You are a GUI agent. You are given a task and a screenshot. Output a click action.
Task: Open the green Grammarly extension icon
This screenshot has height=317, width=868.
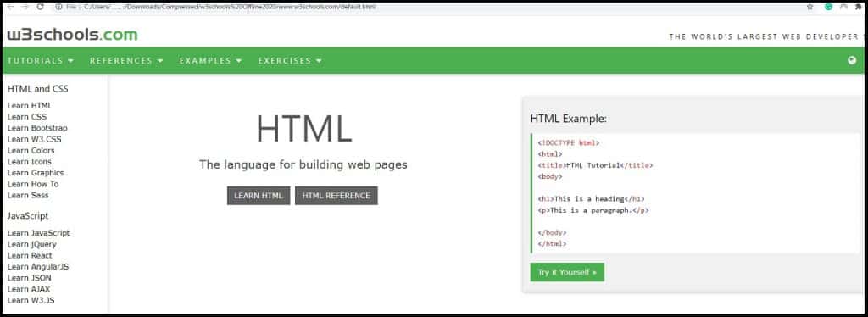[x=829, y=7]
